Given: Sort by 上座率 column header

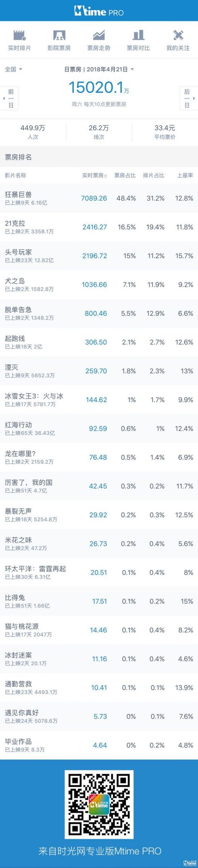Looking at the screenshot, I should click(x=185, y=175).
